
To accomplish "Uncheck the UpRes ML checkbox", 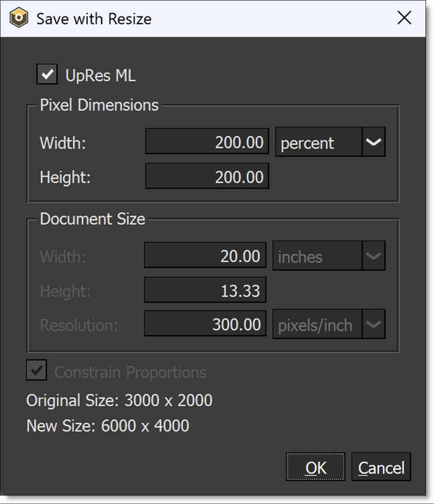I will (x=47, y=74).
